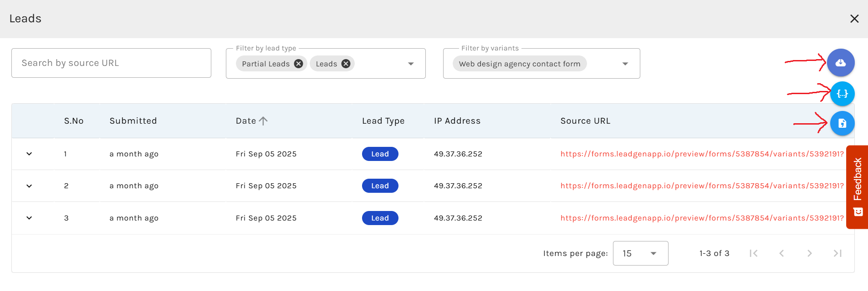Open the Feedback side tab
This screenshot has width=868, height=291.
tap(858, 186)
